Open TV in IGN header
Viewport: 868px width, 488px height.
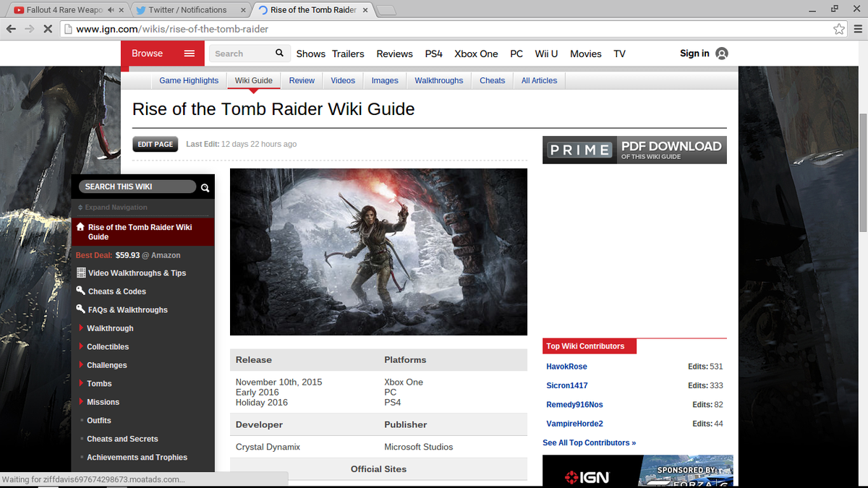tap(619, 53)
